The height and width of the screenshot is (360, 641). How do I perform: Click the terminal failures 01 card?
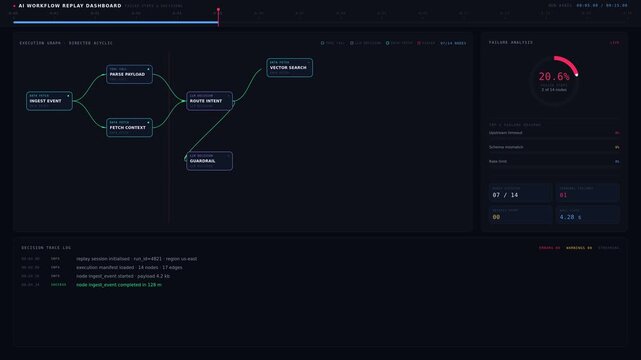click(587, 192)
